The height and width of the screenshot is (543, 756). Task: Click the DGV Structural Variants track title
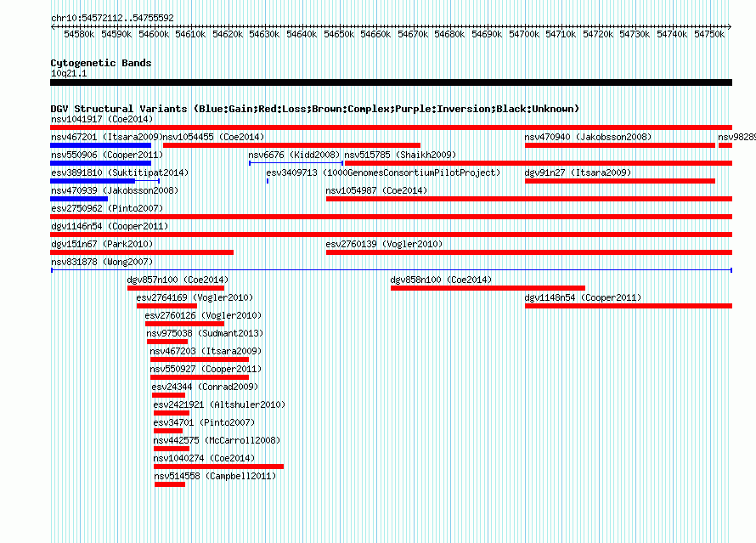tap(315, 109)
